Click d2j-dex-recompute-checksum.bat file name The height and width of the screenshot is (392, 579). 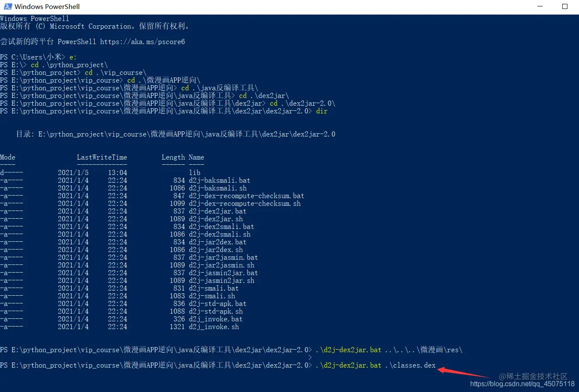[x=246, y=196]
